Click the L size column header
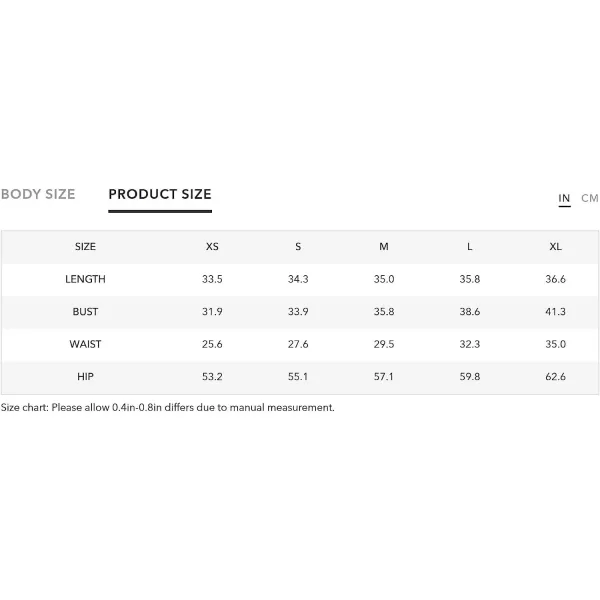600x600 pixels. point(470,246)
